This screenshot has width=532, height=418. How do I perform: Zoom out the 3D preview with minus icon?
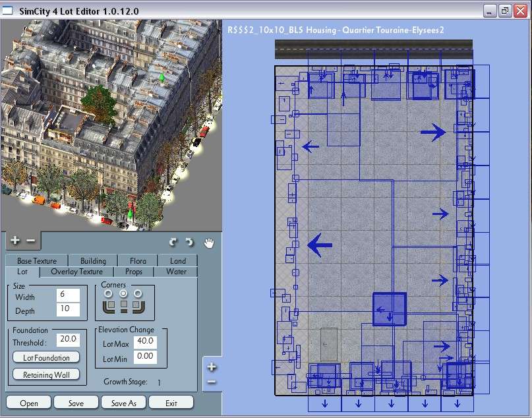[30, 241]
